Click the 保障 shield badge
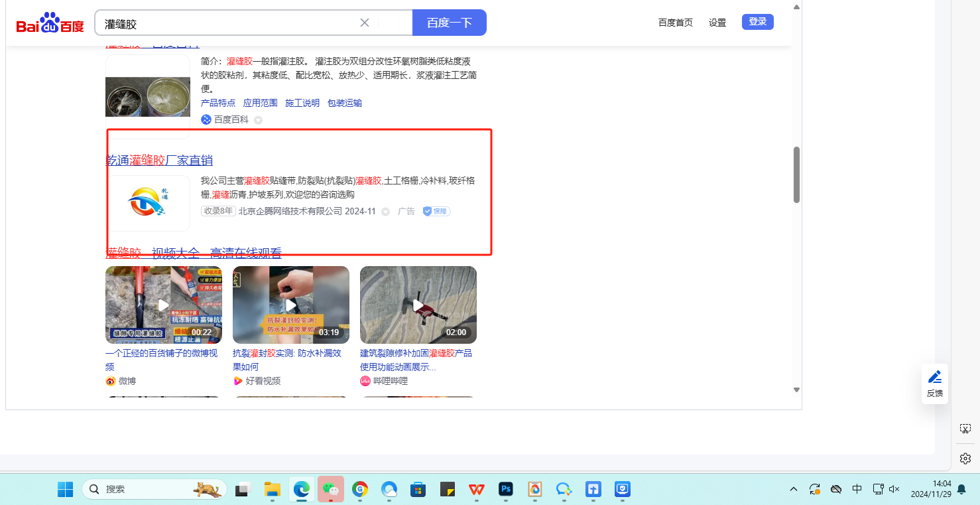 tap(436, 211)
